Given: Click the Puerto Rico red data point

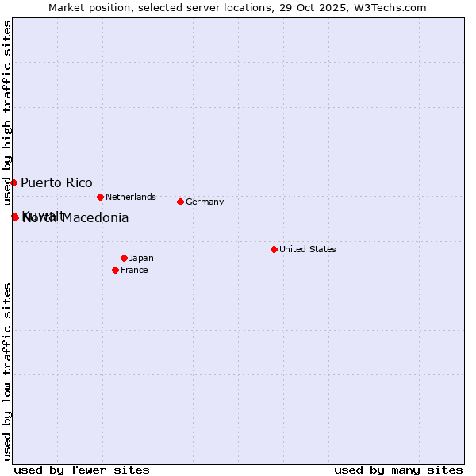Looking at the screenshot, I should (x=13, y=182).
